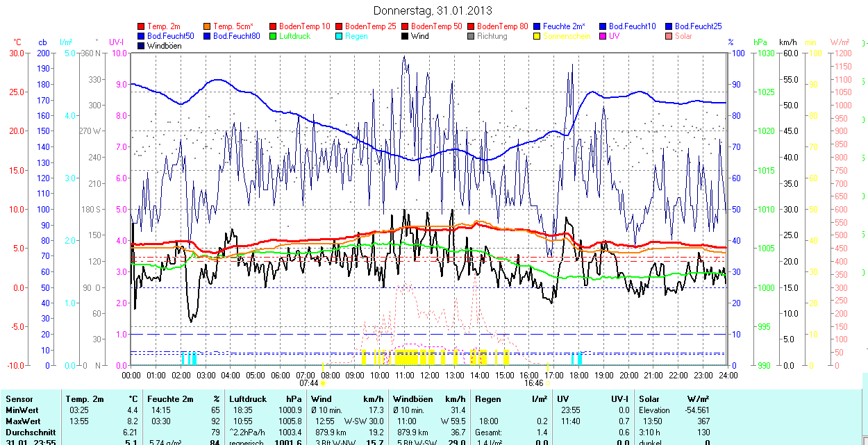The image size is (868, 445).
Task: Click the Solar legend label
Action: 683,36
